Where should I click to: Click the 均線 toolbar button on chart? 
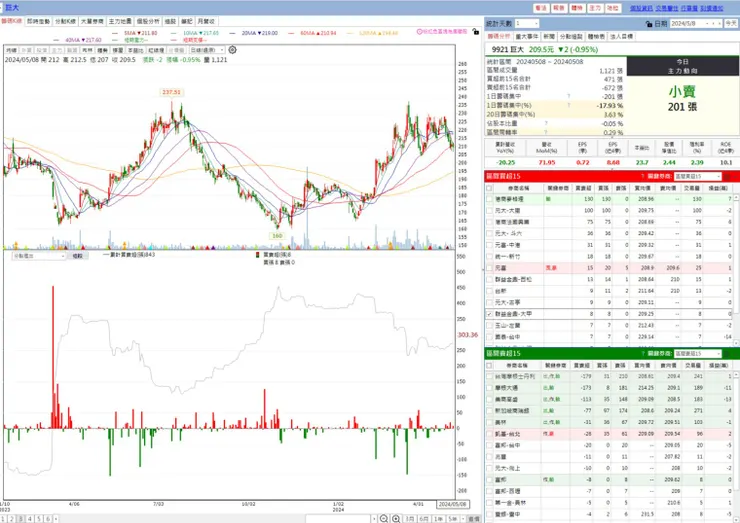[11, 50]
